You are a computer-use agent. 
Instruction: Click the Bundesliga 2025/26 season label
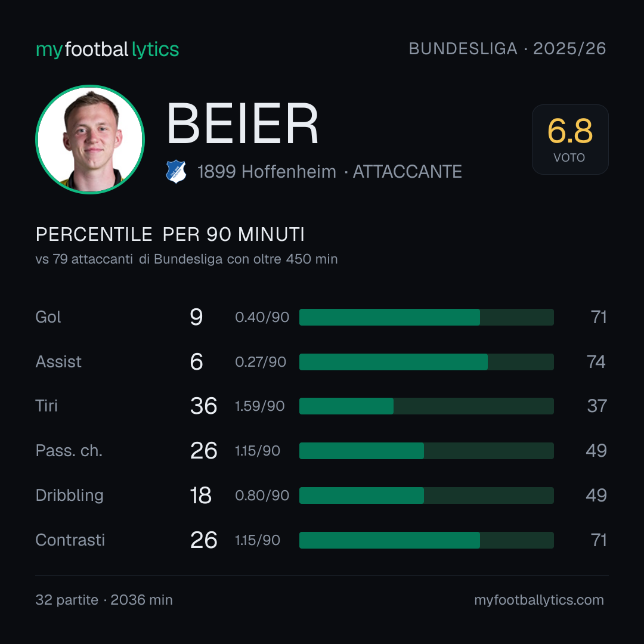507,49
